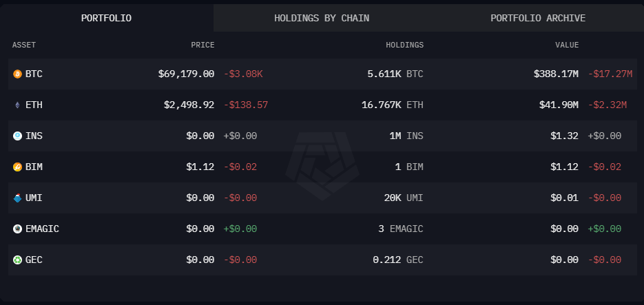
Task: Switch to the Portfolio tab
Action: [x=106, y=18]
